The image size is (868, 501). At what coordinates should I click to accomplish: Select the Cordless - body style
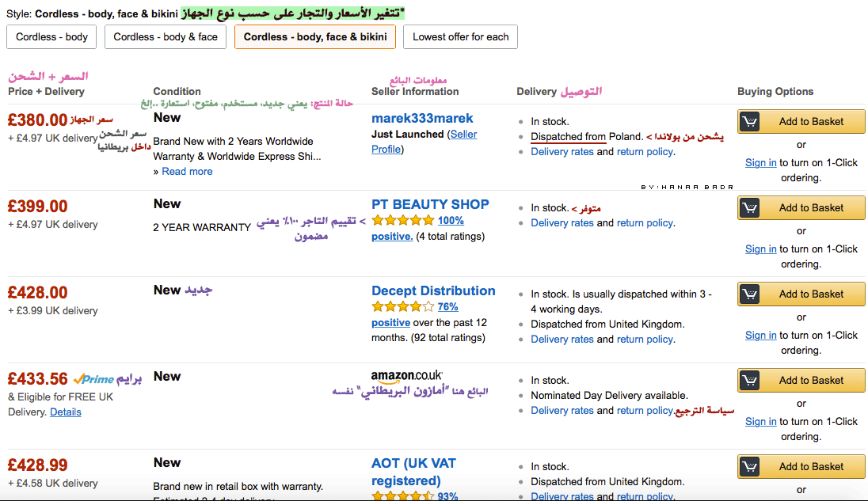coord(51,37)
